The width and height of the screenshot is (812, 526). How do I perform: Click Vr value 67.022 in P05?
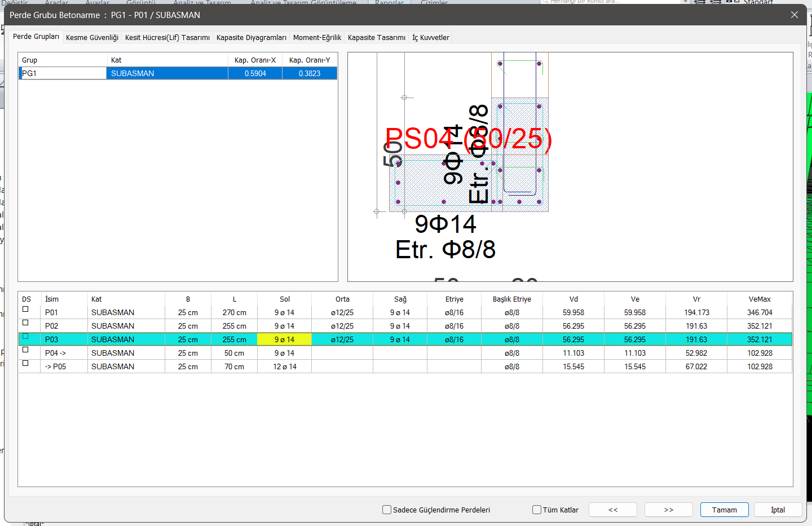(x=697, y=366)
